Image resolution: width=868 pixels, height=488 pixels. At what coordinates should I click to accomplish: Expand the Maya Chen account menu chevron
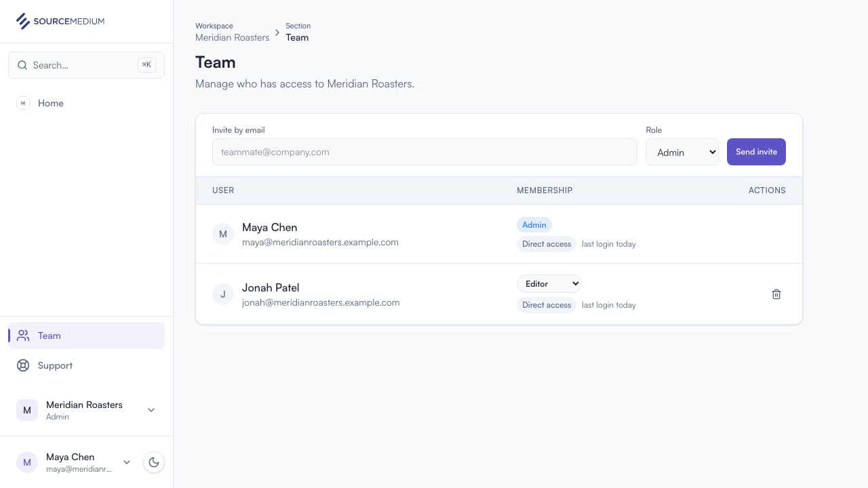[x=127, y=462]
